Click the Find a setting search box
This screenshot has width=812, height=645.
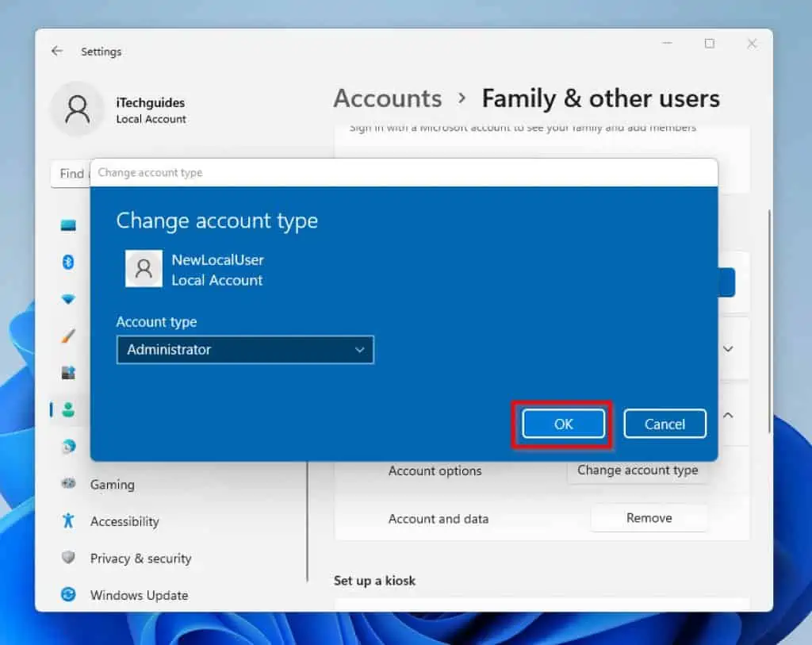(x=71, y=174)
